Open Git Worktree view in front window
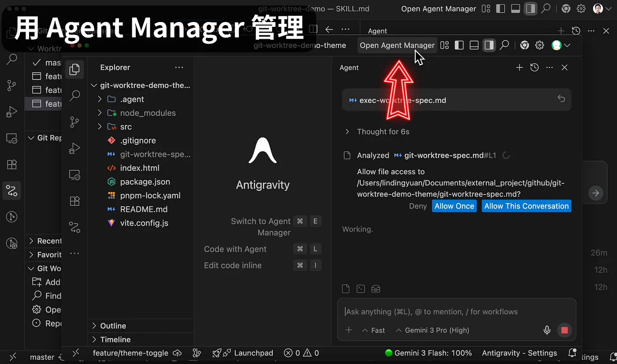Screen dimensions: 617x364 (74, 227)
